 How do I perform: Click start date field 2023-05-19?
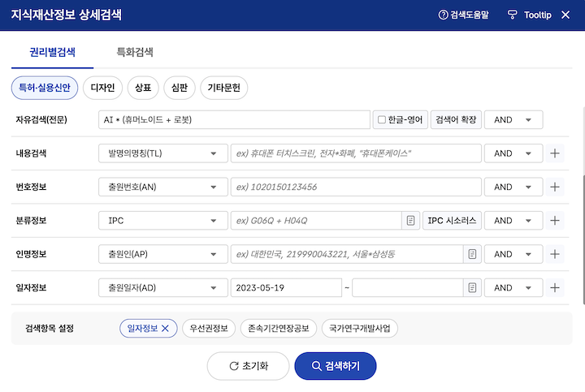[286, 287]
